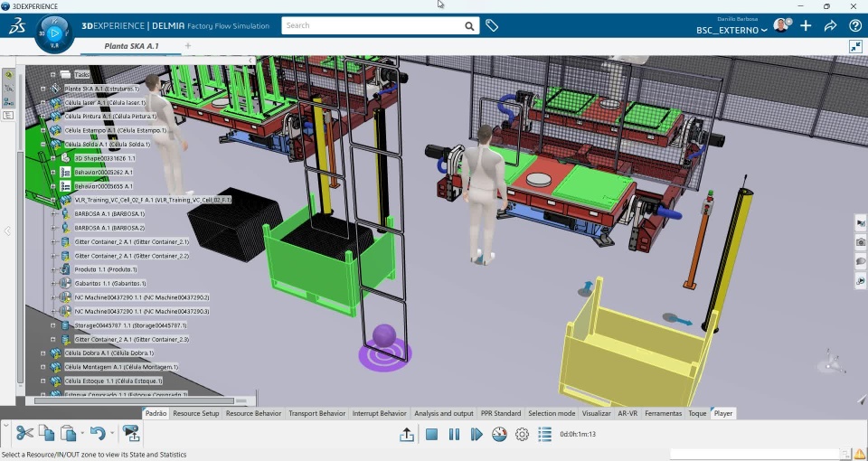Expand Célula Dobra A.1 node
Image resolution: width=868 pixels, height=461 pixels.
(43, 353)
